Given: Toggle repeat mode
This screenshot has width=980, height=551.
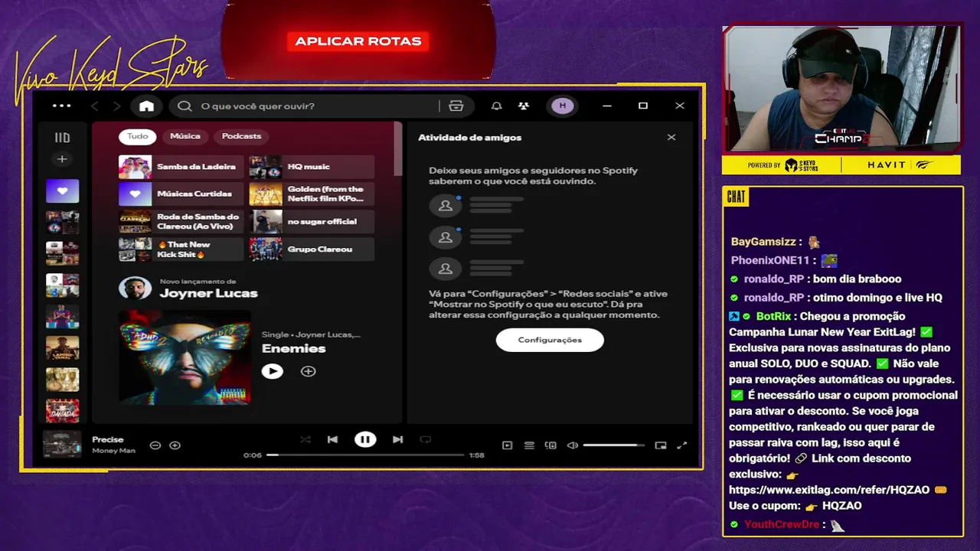Looking at the screenshot, I should 426,439.
